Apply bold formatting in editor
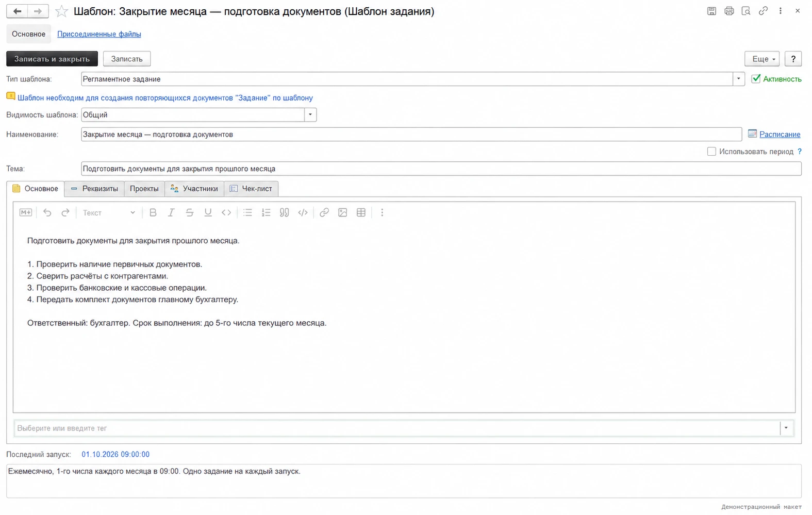Screen dimensions: 812x515 pos(153,212)
